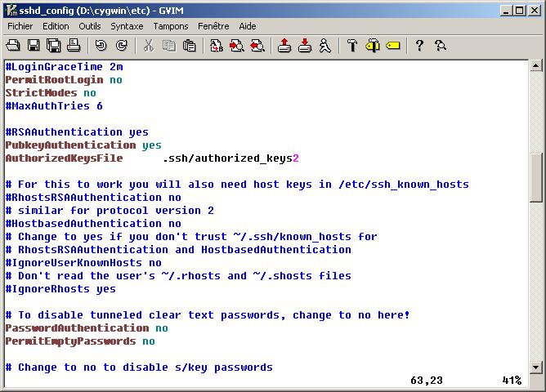Image resolution: width=546 pixels, height=392 pixels.
Task: Click the scrollbar down arrow
Action: [537, 367]
